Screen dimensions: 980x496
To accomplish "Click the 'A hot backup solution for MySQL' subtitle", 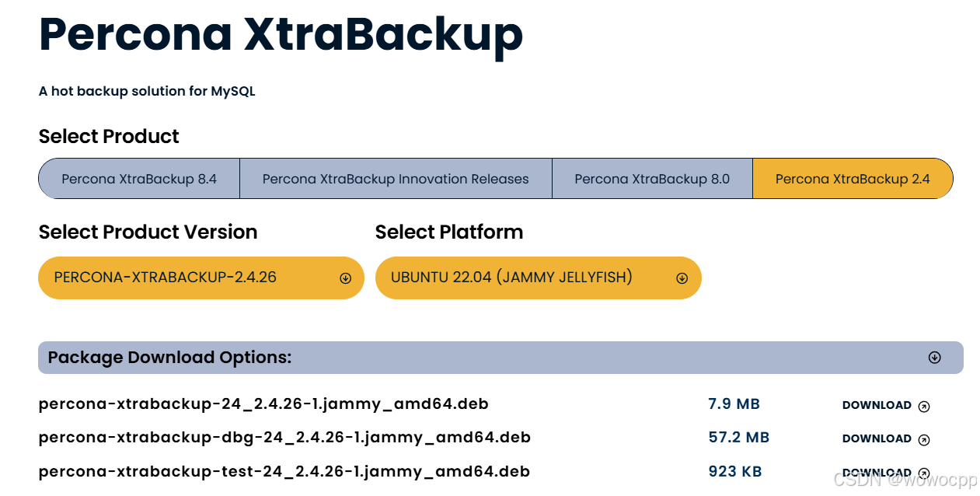I will point(147,92).
